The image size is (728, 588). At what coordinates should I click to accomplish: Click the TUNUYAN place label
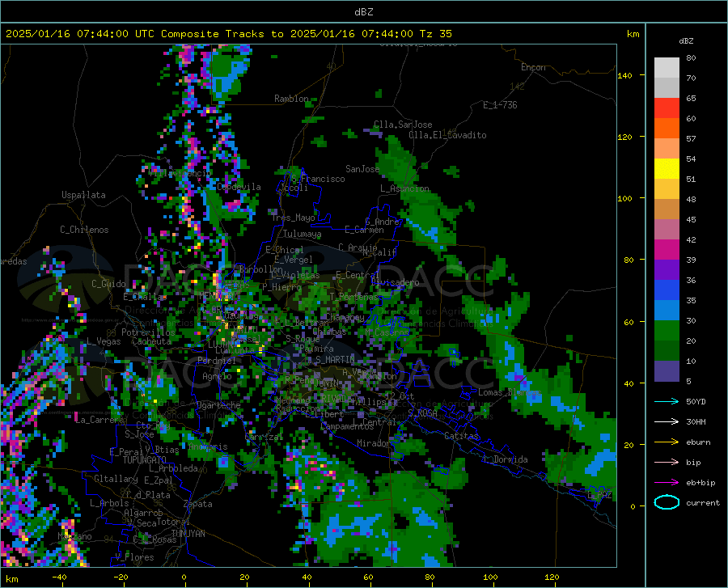point(188,533)
